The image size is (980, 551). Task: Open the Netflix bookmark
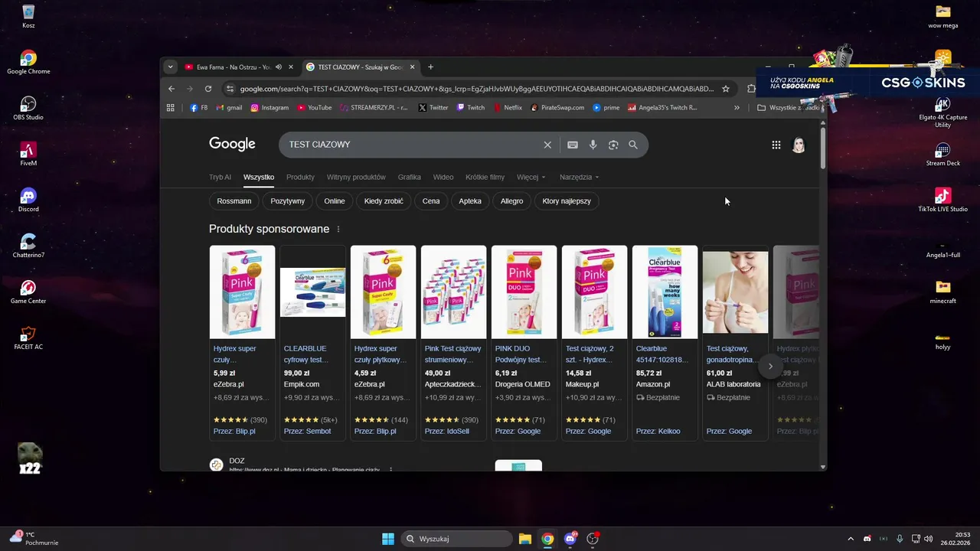pyautogui.click(x=508, y=108)
